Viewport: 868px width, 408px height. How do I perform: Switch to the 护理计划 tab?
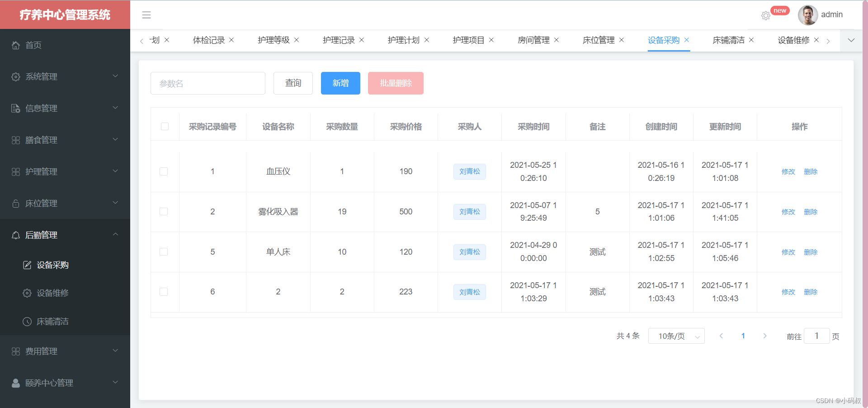(404, 40)
